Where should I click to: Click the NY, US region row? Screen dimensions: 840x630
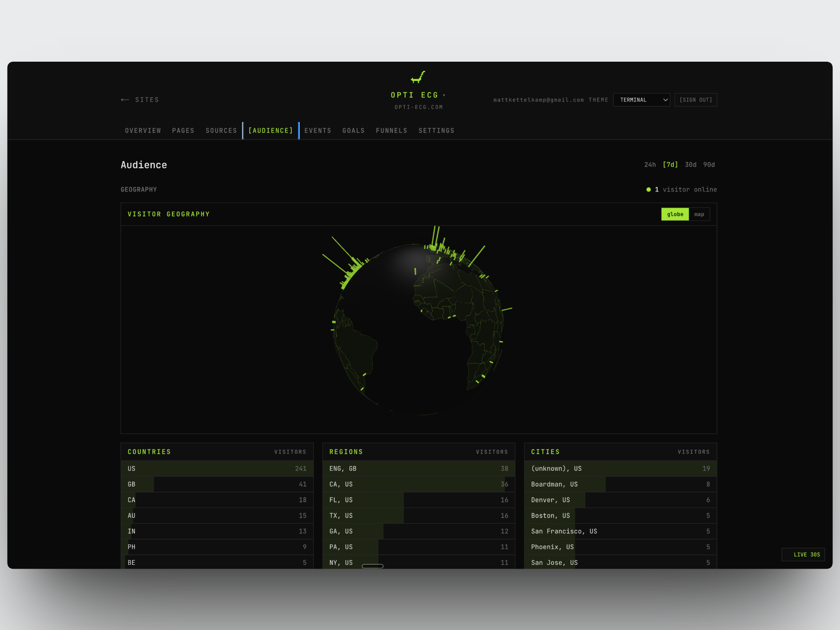click(x=419, y=562)
